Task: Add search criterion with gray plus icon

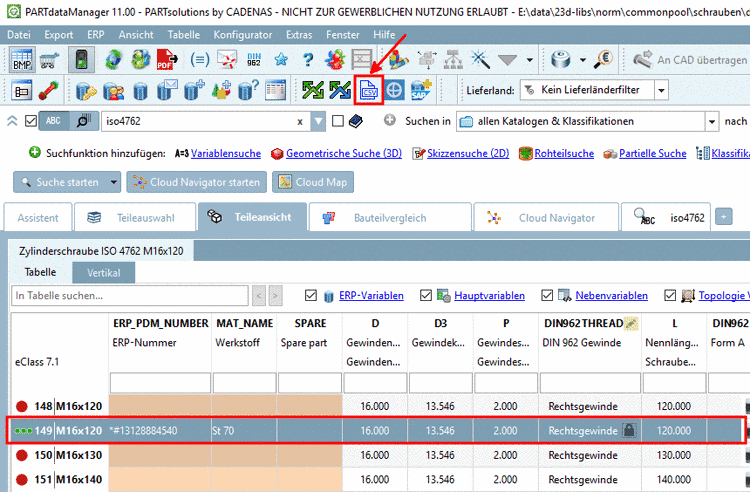Action: tap(390, 120)
